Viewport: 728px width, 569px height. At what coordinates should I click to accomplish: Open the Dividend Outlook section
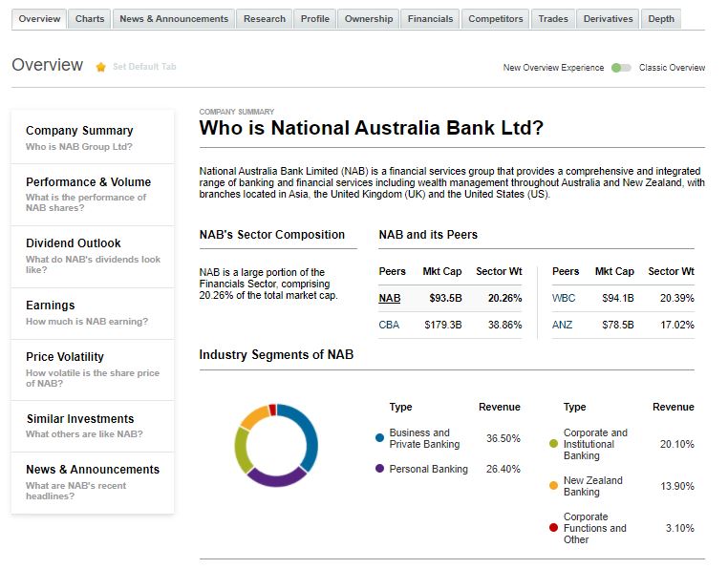pos(93,257)
